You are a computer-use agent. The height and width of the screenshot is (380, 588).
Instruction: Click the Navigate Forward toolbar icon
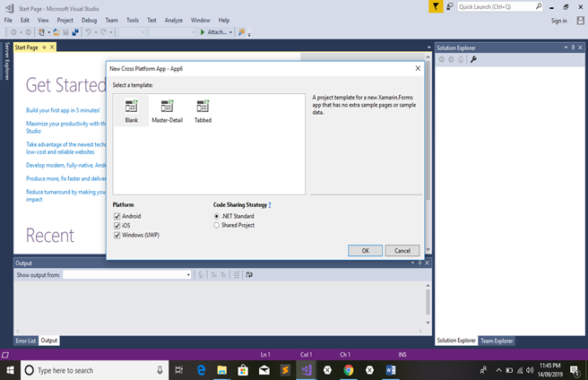(x=28, y=32)
